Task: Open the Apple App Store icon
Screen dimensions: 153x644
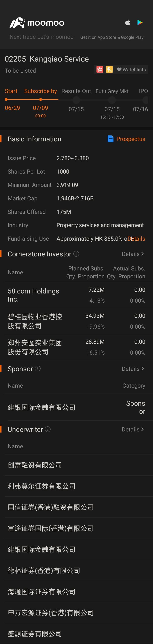Action: coord(127,23)
